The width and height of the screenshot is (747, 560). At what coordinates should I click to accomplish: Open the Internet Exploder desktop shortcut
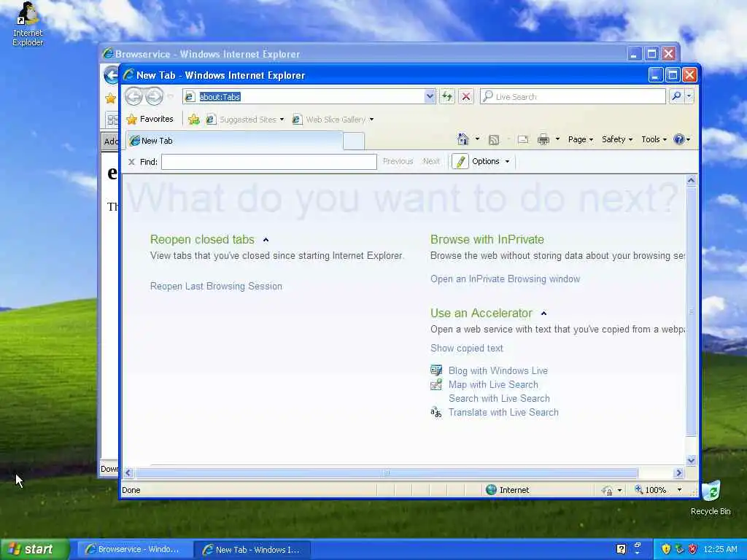(x=28, y=24)
